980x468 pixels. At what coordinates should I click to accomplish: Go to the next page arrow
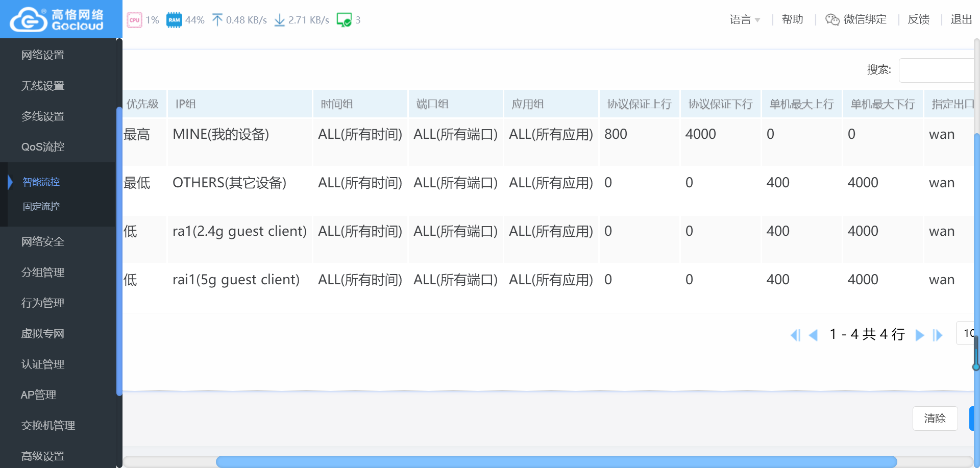920,335
